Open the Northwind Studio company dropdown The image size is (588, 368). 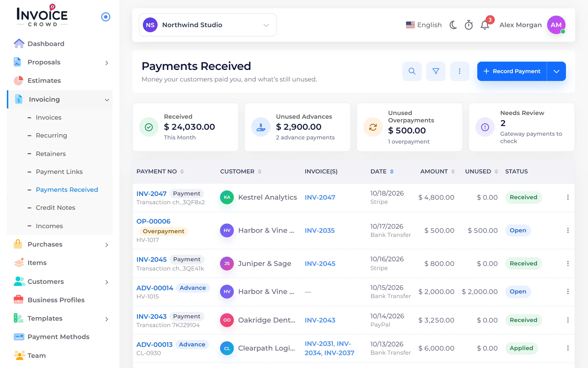point(208,25)
